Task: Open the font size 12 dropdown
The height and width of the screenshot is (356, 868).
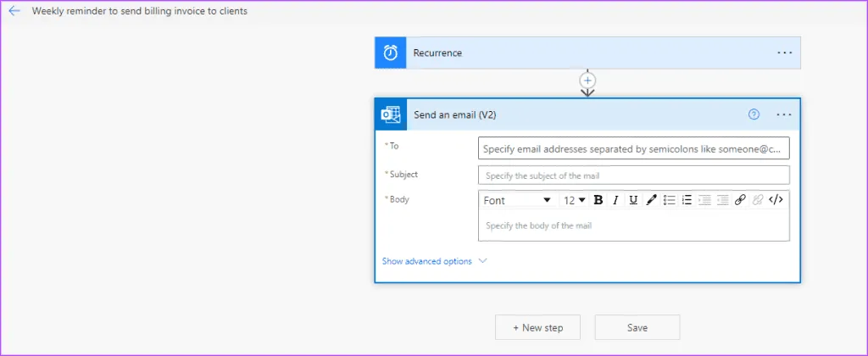Action: pyautogui.click(x=575, y=201)
